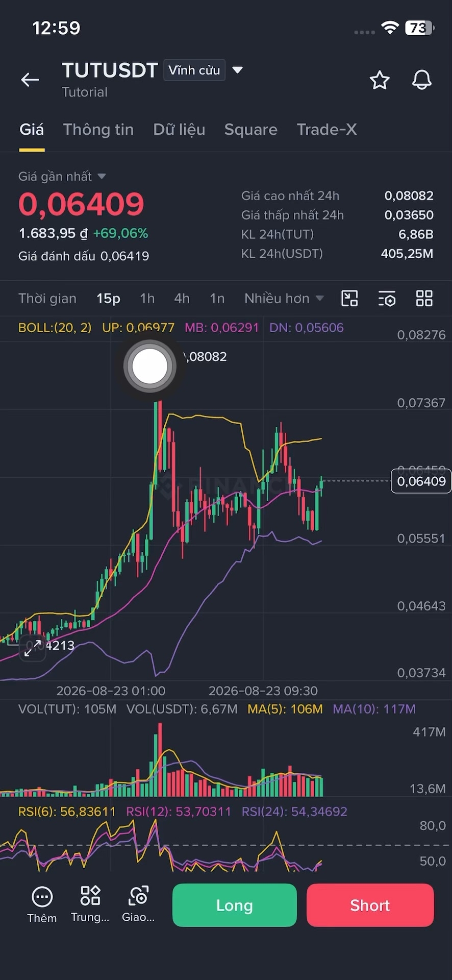Tap the KL 24h(USDT) value 405,25M

(407, 254)
